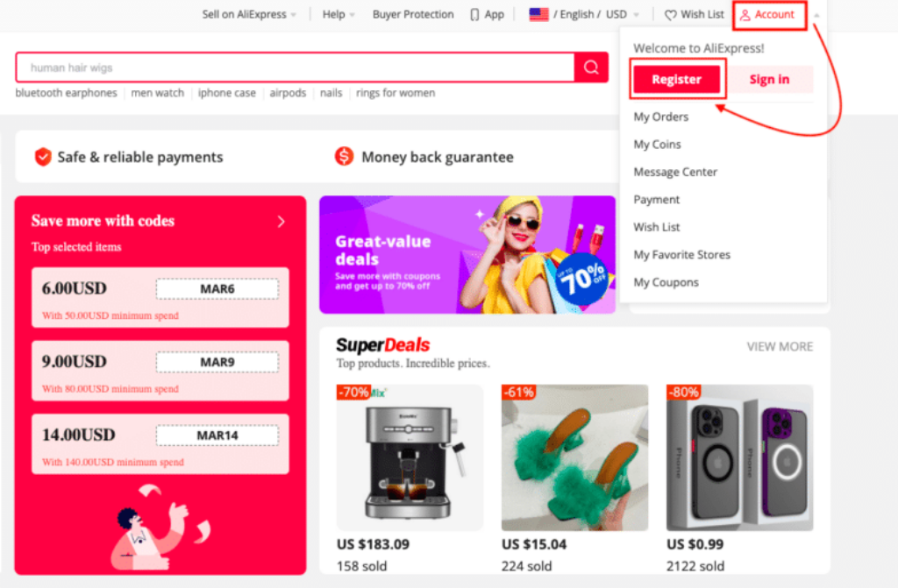Select the MAR9 coupon code box
The image size is (898, 588).
point(217,362)
